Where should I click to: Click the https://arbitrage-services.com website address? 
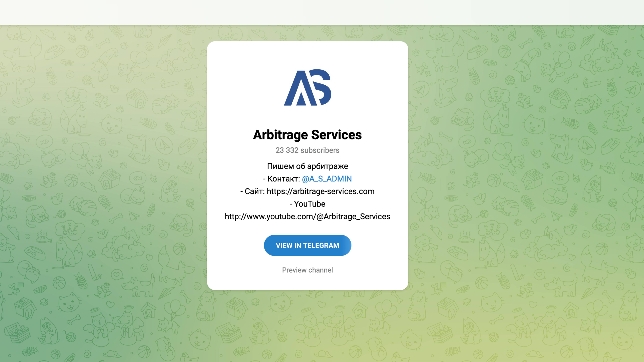click(x=320, y=191)
